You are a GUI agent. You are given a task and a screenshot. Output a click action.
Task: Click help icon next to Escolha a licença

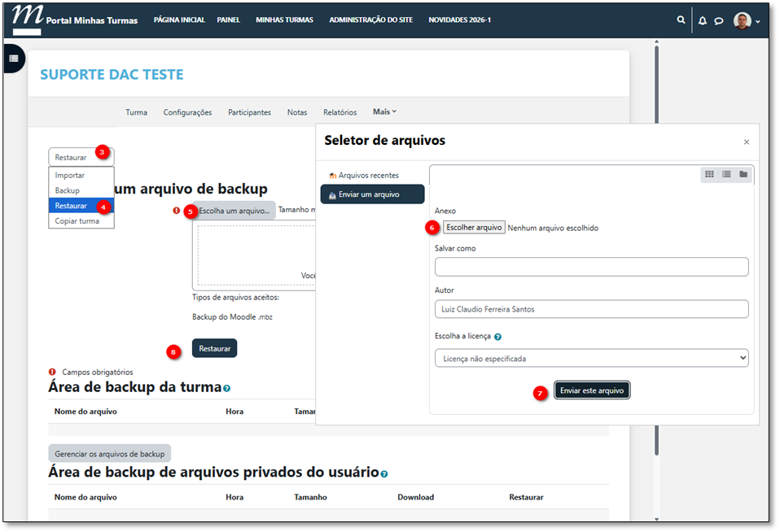click(497, 337)
